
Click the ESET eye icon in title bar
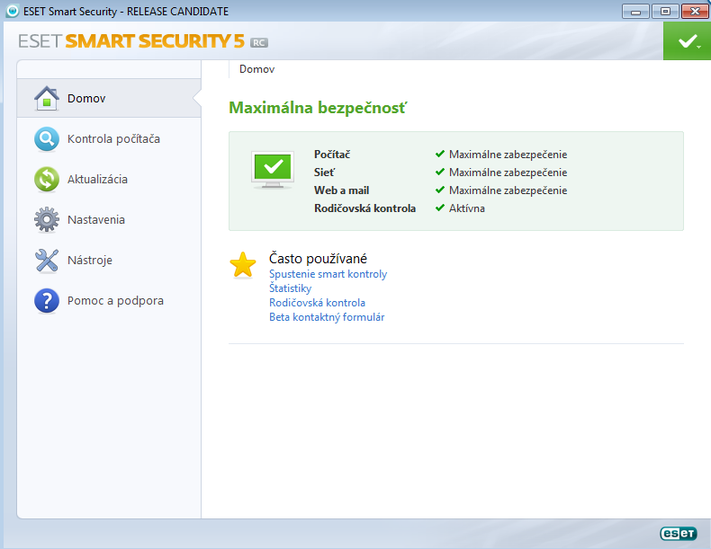click(x=12, y=11)
